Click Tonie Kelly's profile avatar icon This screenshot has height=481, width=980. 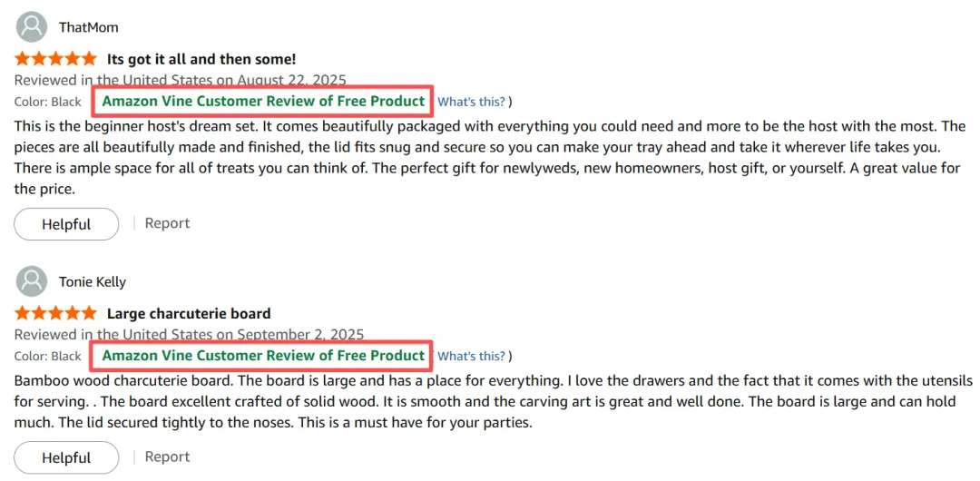[32, 280]
